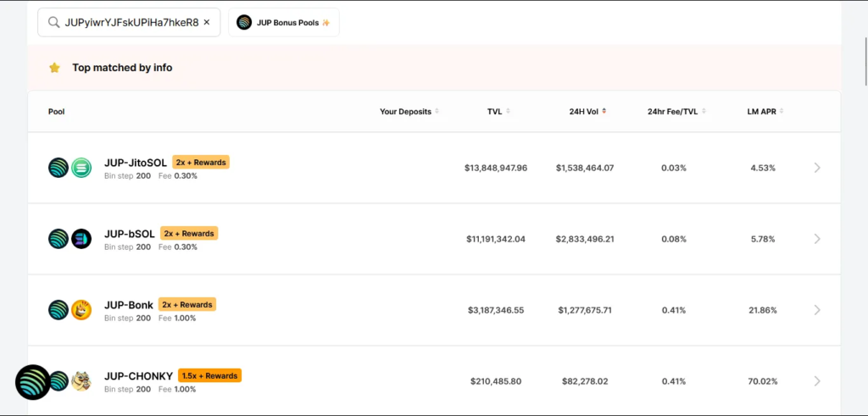Sort by 24H Vol column
Image resolution: width=868 pixels, height=416 pixels.
click(587, 111)
